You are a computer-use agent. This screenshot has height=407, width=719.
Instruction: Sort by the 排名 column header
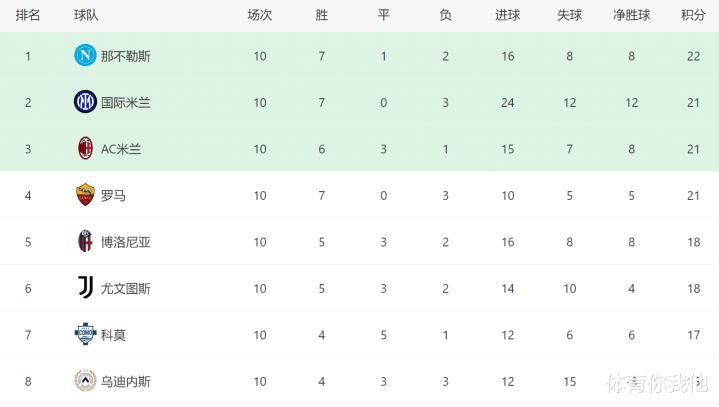coord(28,15)
